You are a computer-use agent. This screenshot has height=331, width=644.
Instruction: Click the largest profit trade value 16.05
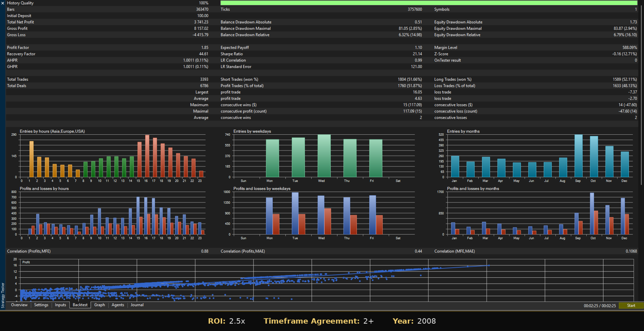tap(417, 92)
